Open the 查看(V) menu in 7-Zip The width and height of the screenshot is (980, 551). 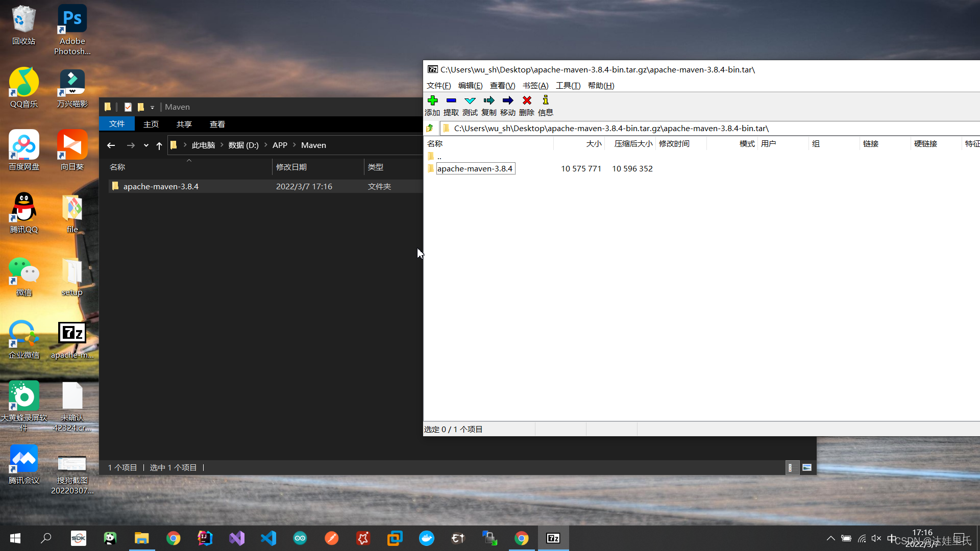(503, 86)
